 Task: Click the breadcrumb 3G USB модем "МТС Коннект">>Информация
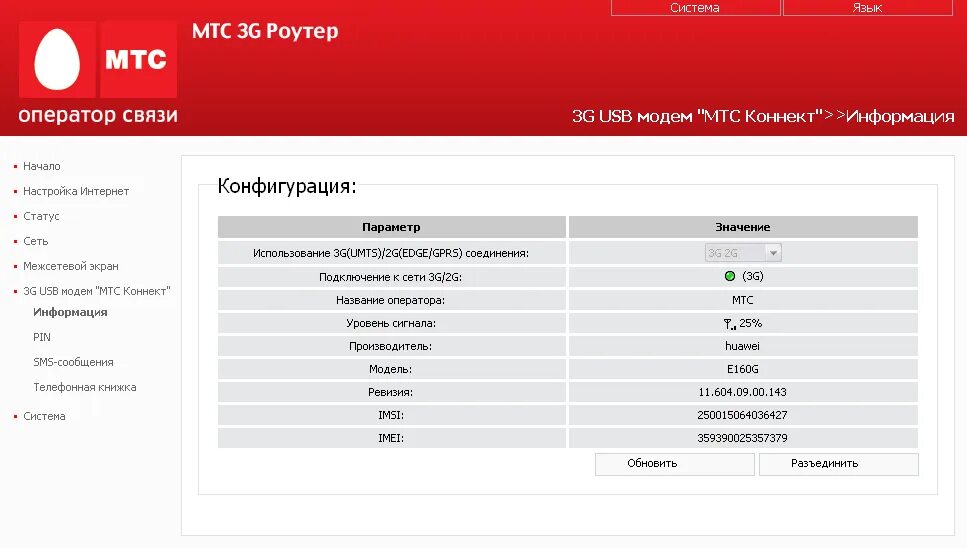(763, 116)
